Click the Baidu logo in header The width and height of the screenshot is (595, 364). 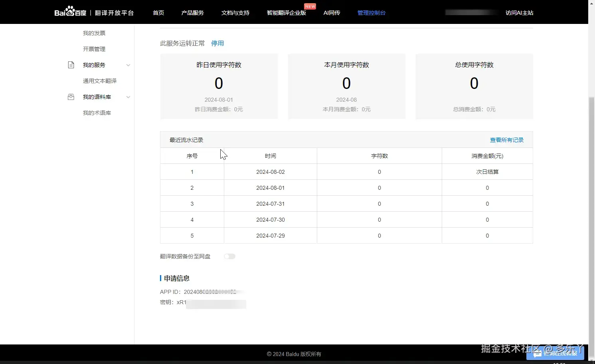tap(71, 12)
